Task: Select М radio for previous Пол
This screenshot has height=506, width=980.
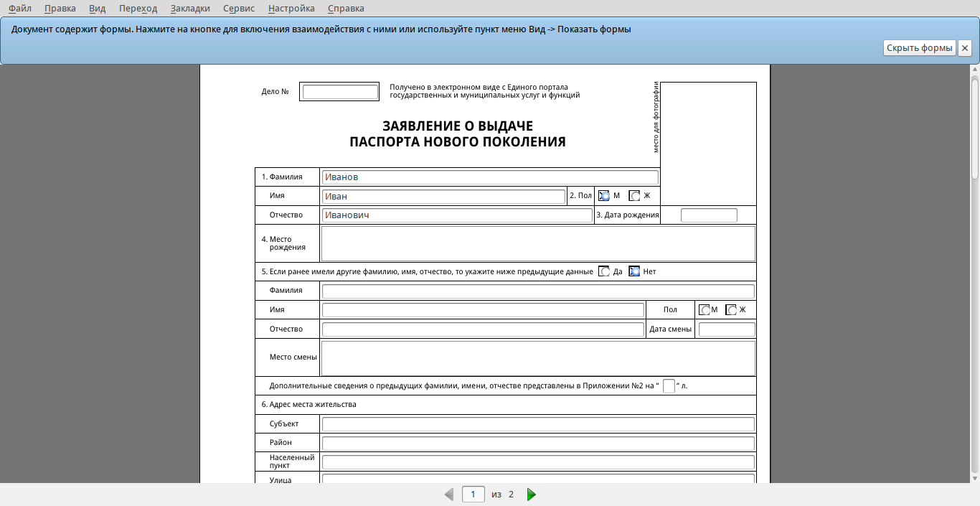Action: point(705,309)
